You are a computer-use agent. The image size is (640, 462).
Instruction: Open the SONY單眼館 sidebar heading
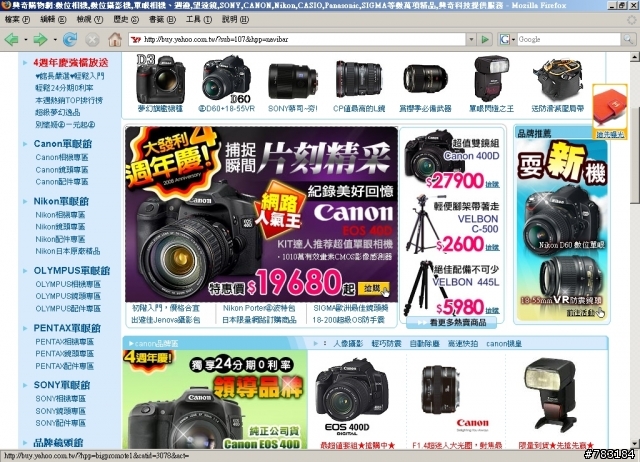pos(62,385)
